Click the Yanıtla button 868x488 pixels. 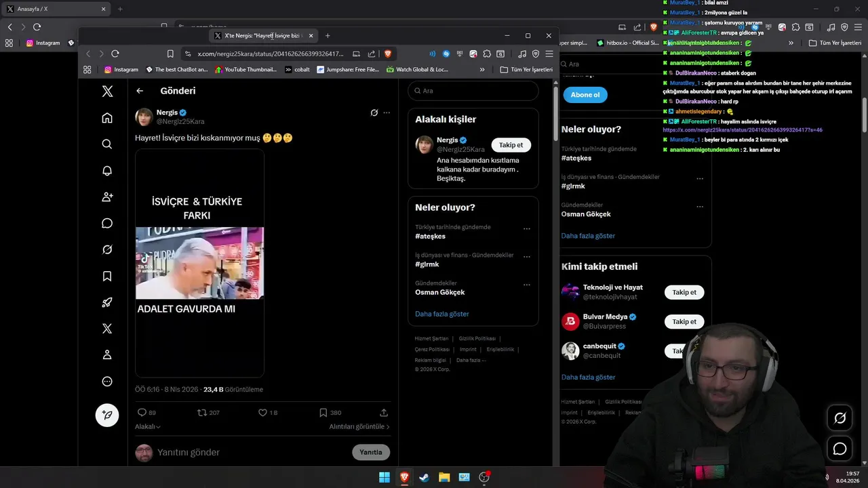[x=371, y=452]
